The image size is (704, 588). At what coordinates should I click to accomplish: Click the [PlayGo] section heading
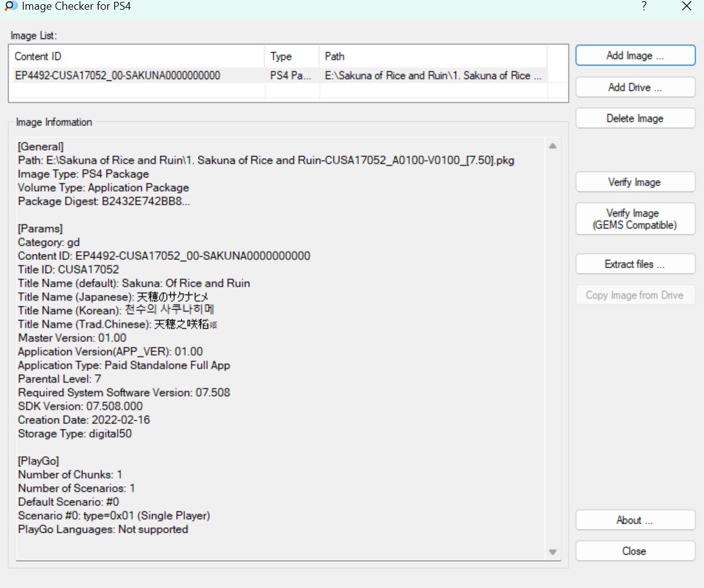tap(39, 461)
